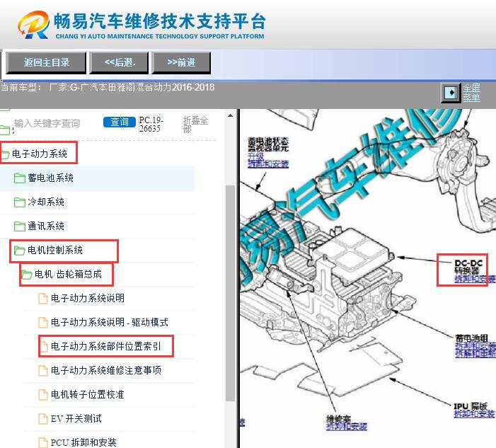Viewport: 496px width, 448px height.
Task: Click the DC-DC 转换器 diagram label
Action: click(468, 267)
